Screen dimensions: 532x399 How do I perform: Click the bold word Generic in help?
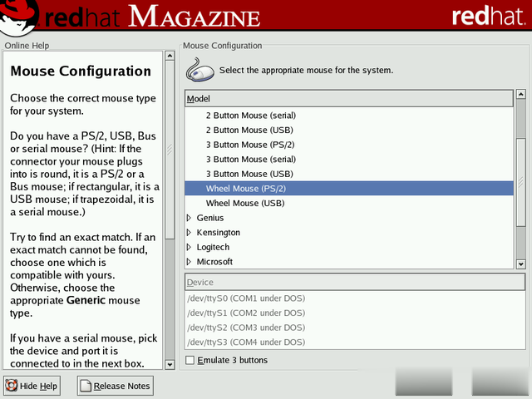[86, 300]
